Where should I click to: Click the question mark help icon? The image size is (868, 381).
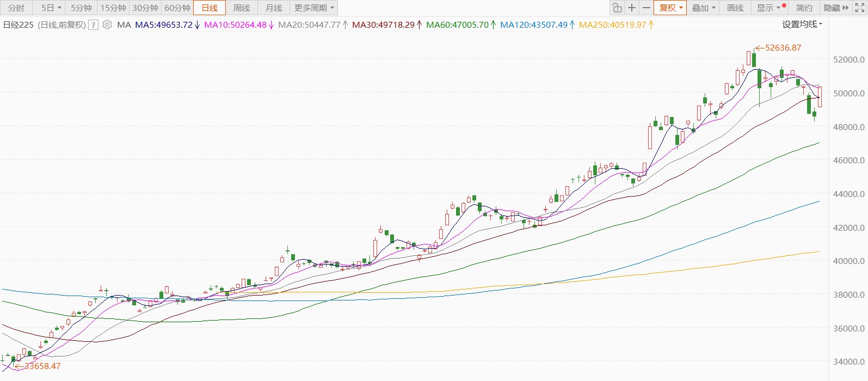[93, 24]
